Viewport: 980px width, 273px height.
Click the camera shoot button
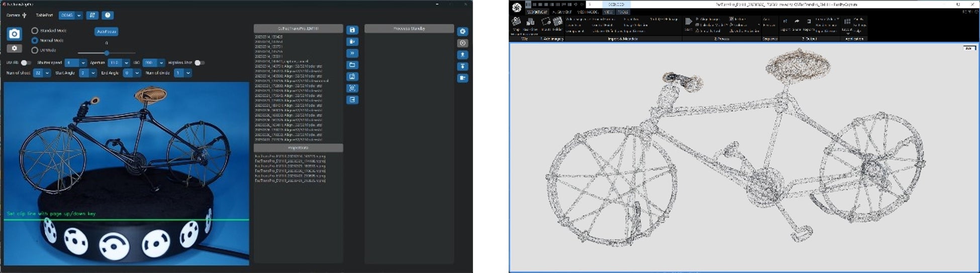click(x=14, y=34)
